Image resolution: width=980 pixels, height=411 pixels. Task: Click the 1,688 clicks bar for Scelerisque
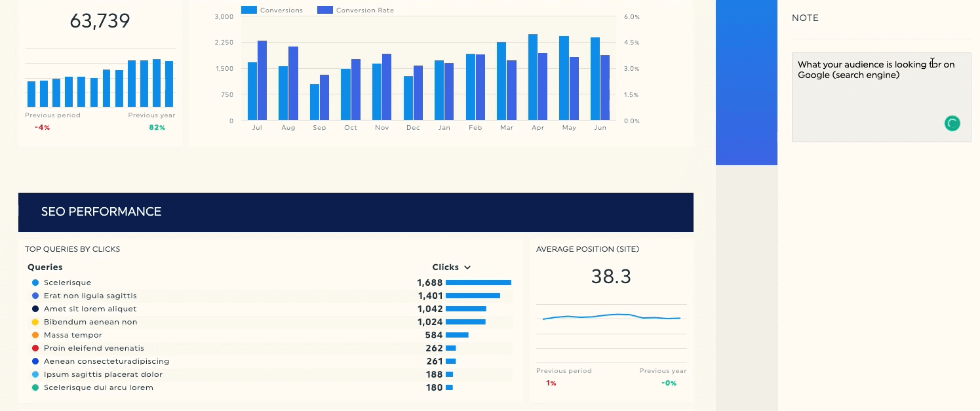point(479,283)
